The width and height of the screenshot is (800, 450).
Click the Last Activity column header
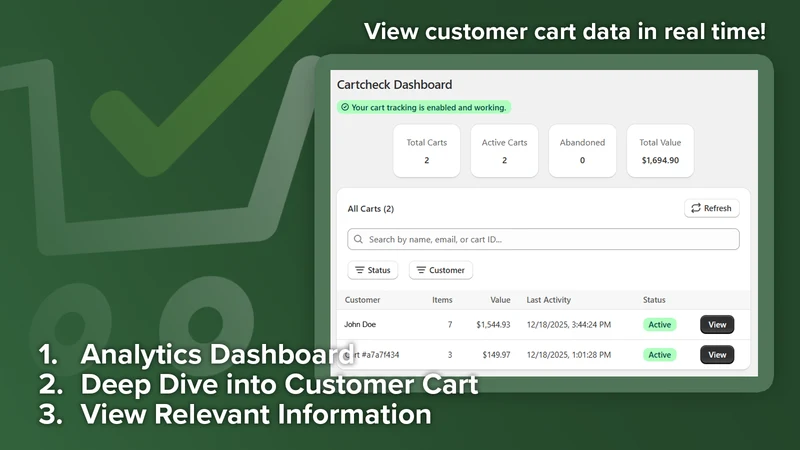(548, 300)
